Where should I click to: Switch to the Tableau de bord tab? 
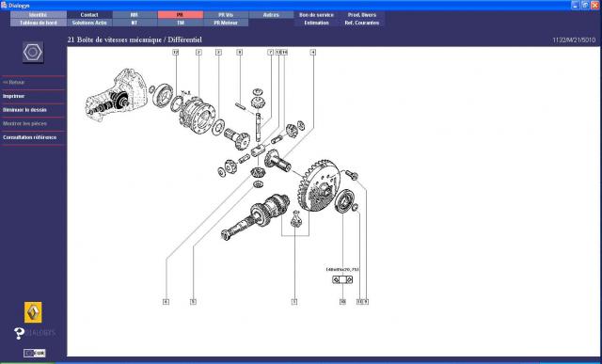[38, 23]
